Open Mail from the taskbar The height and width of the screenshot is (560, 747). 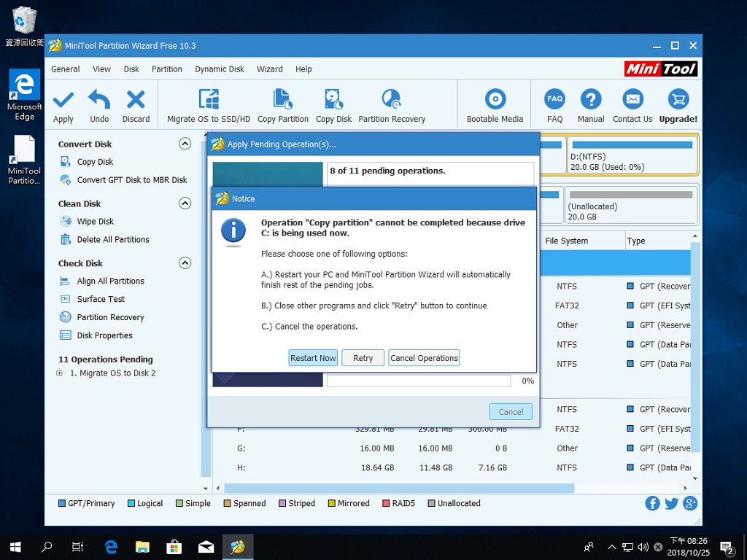pos(206,547)
